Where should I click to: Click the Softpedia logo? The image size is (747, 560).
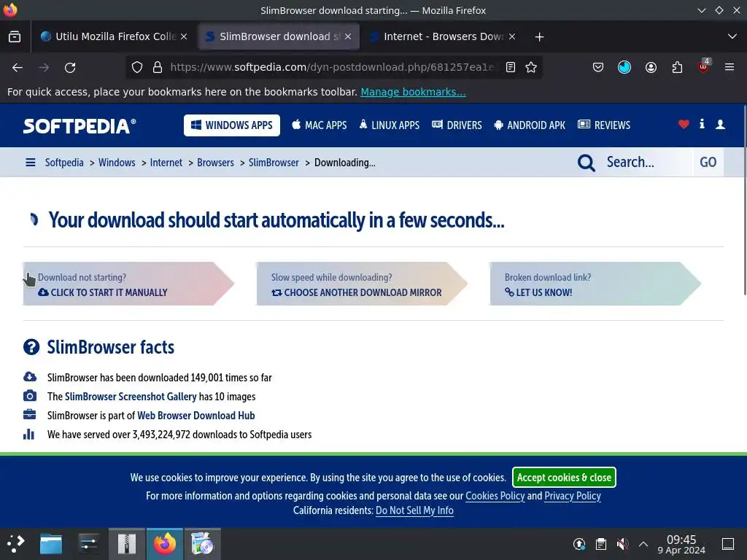point(80,125)
